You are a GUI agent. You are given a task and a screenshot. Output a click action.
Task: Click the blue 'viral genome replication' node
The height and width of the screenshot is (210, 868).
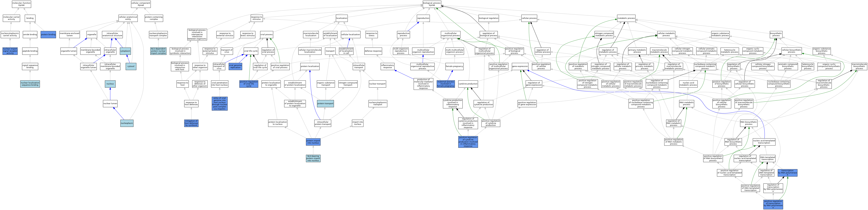[x=236, y=66]
